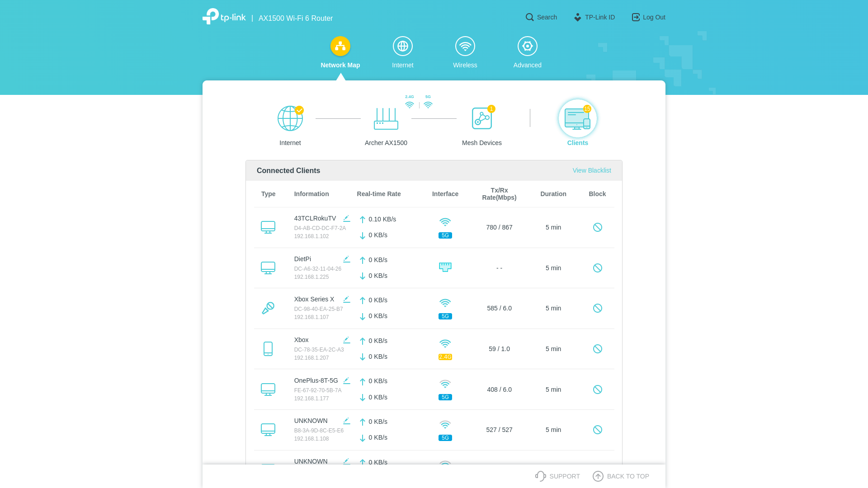The height and width of the screenshot is (488, 868).
Task: Click the View Blacklist link
Action: click(x=591, y=170)
